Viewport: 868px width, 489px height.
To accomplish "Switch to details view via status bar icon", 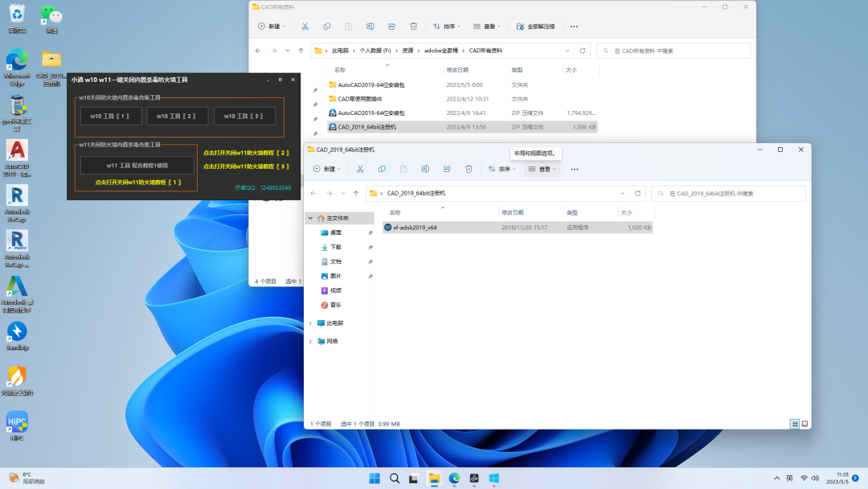I will [793, 423].
